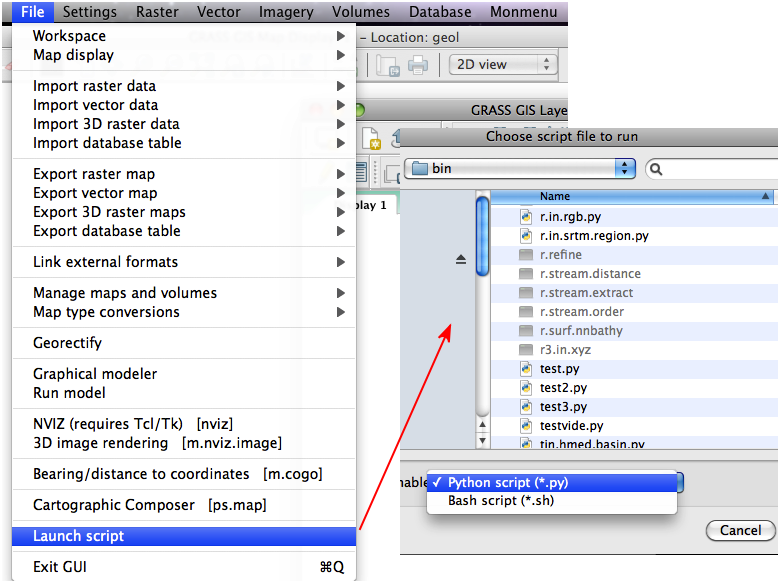Click the file icon next to r.in.rgb.py
Viewport: 780px width, 583px height.
click(526, 216)
